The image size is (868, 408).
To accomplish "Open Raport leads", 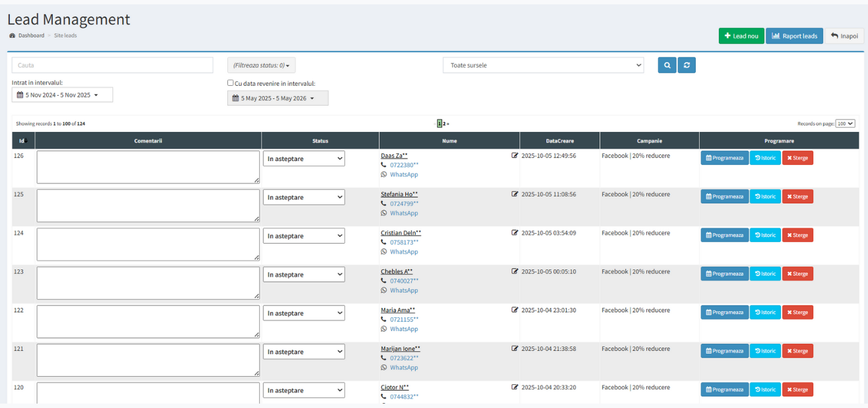I will pyautogui.click(x=794, y=36).
